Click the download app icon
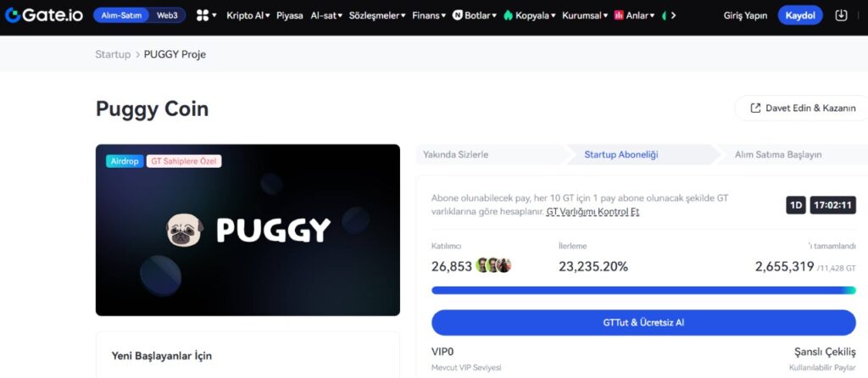The height and width of the screenshot is (378, 868). point(841,15)
